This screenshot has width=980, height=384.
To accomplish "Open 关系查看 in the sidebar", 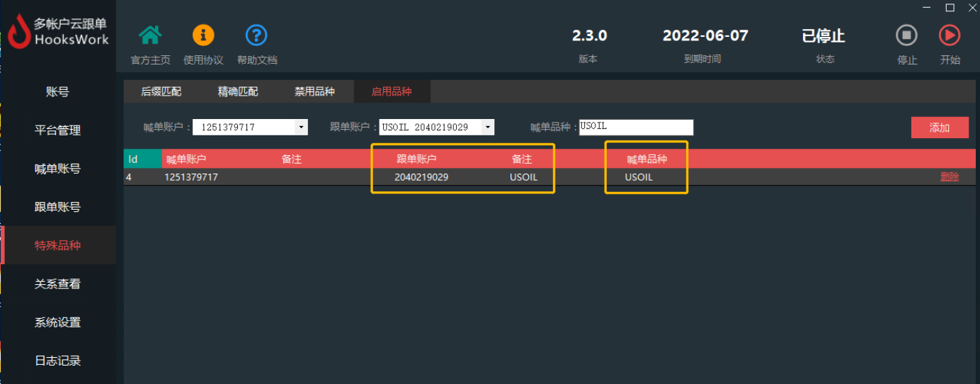I will pyautogui.click(x=57, y=283).
